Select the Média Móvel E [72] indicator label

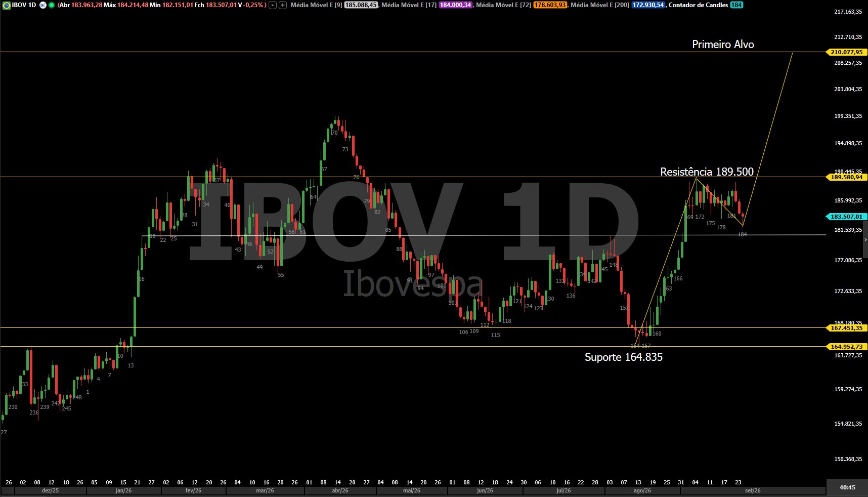[x=504, y=5]
